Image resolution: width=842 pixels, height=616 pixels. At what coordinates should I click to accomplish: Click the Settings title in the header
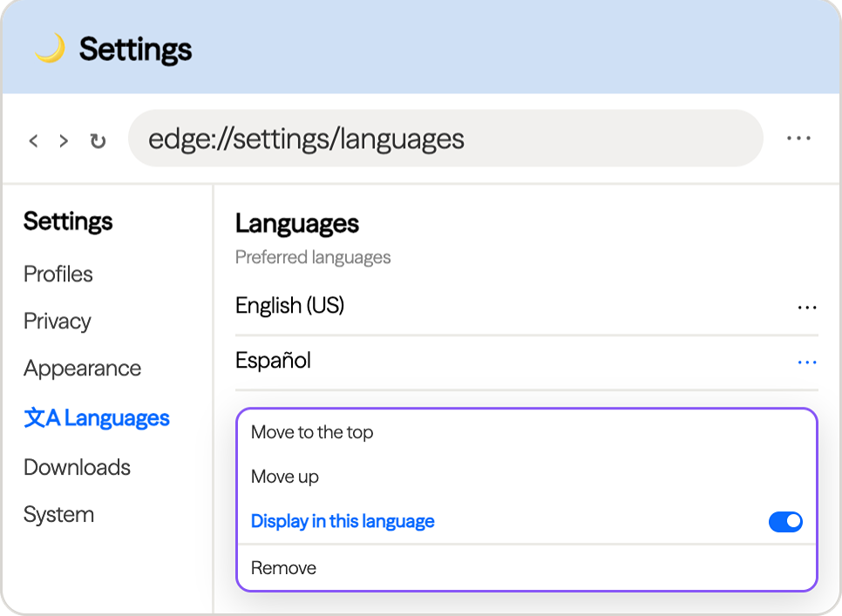coord(135,50)
